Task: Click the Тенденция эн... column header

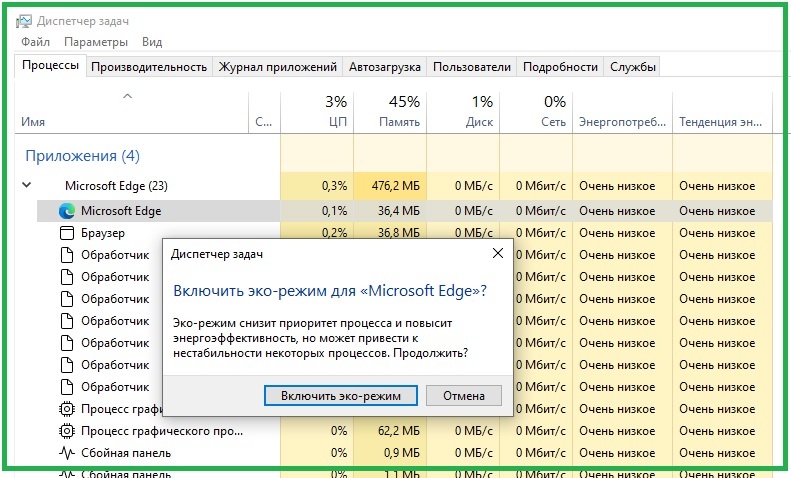Action: 722,112
